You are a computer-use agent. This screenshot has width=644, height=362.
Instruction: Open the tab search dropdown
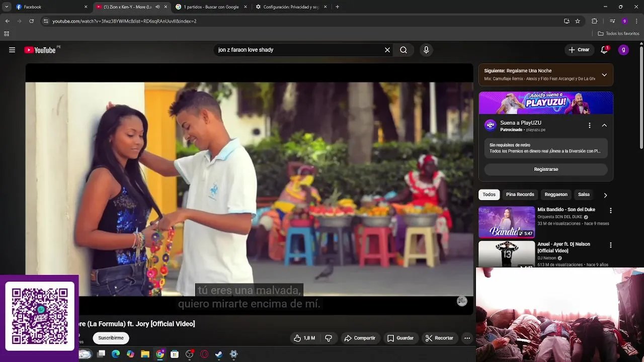click(x=7, y=7)
